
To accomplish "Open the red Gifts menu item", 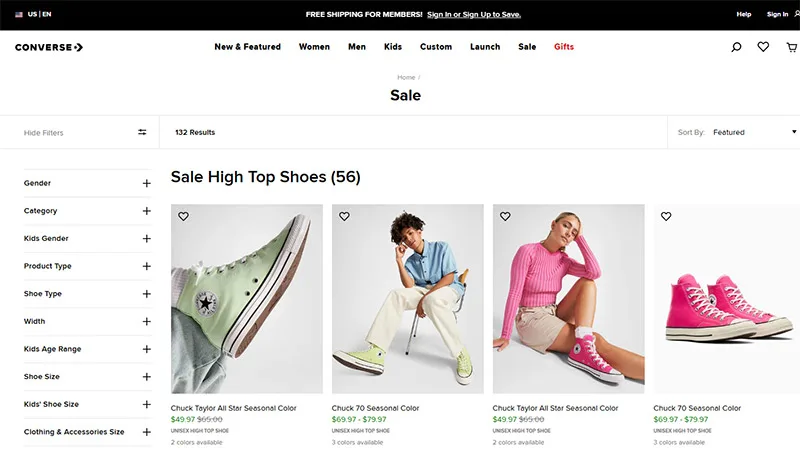I will [x=564, y=47].
